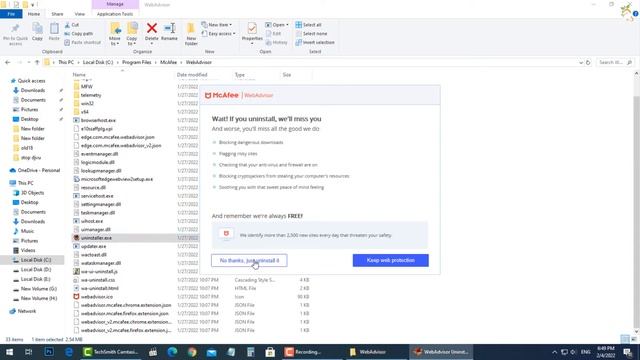This screenshot has height=360, width=640.
Task: Click Select all in the ribbon
Action: (x=309, y=25)
